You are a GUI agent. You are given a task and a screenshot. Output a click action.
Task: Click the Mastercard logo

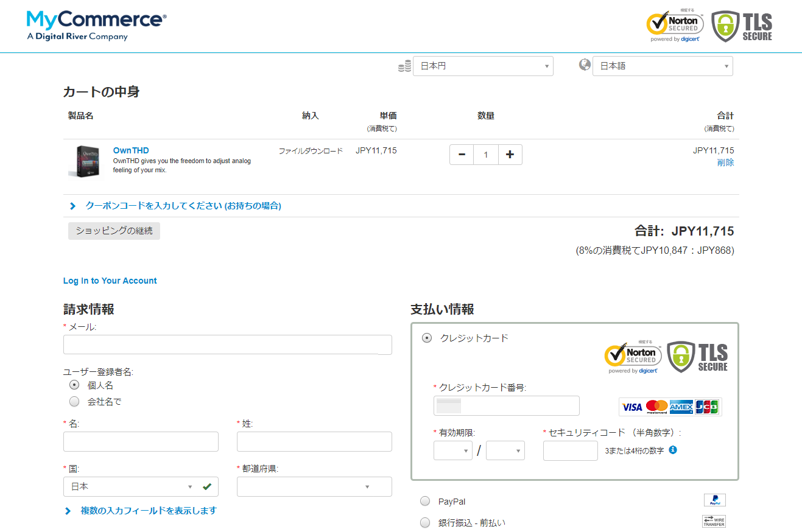pyautogui.click(x=656, y=407)
